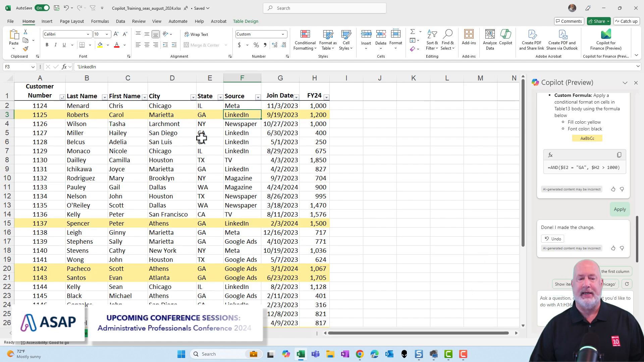This screenshot has height=362, width=644.
Task: Toggle bold formatting
Action: click(x=47, y=45)
